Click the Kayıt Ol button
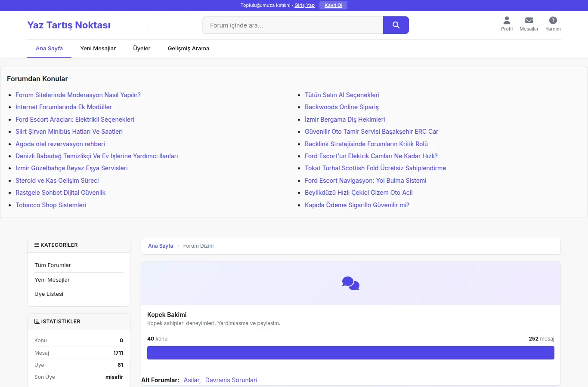Viewport: 588px width, 387px height. click(334, 5)
